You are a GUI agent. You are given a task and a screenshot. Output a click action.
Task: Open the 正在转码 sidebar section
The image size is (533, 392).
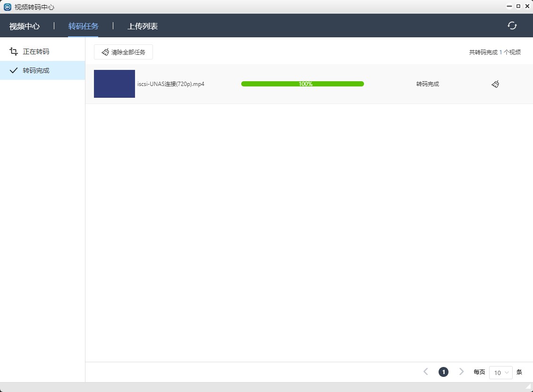(36, 51)
